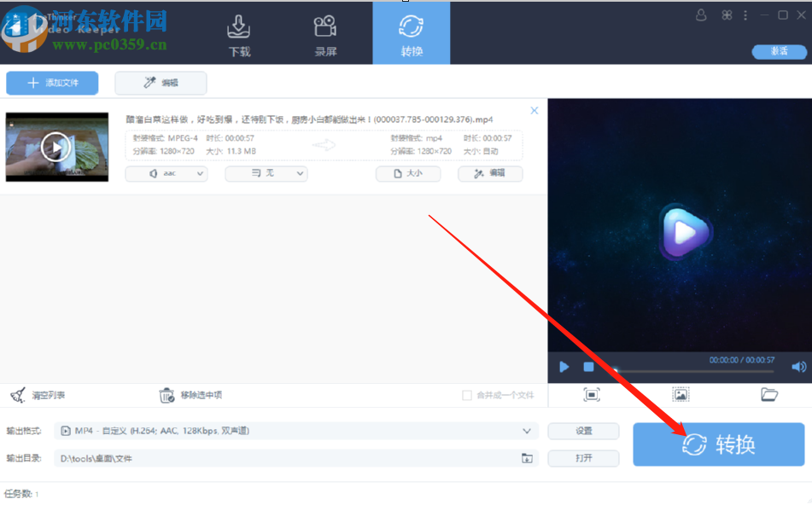
Task: Enable the 合并成一个文件 merge checkbox
Action: point(467,395)
